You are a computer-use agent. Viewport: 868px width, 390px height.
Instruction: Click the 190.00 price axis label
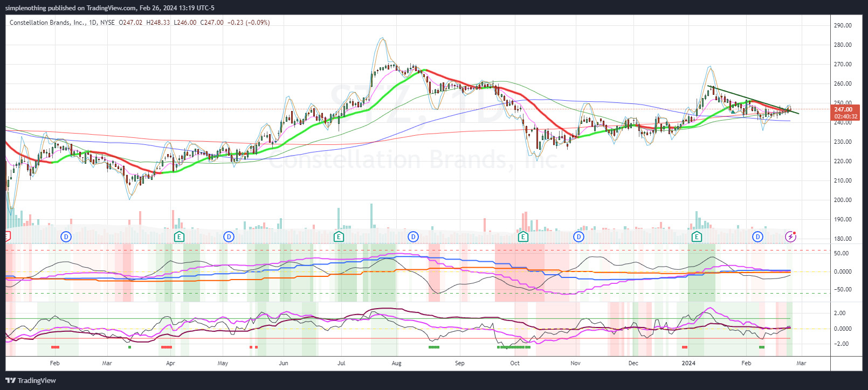(843, 219)
